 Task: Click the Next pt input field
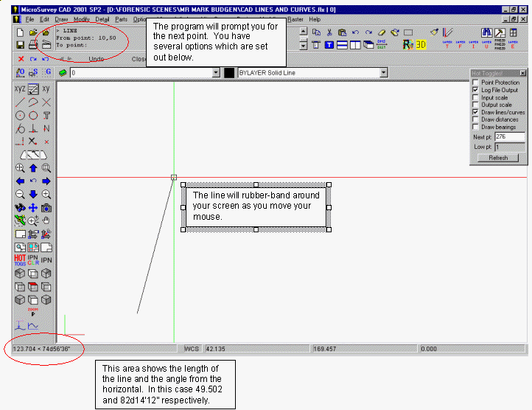509,137
